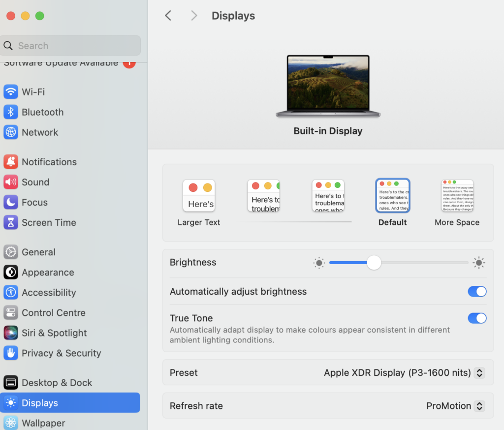Select the Bluetooth icon in sidebar

click(10, 112)
